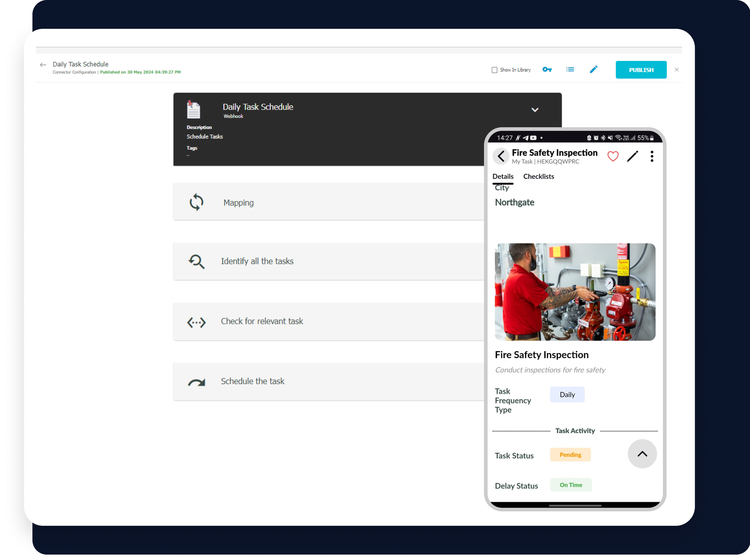Tap the fire safety inspection photo
Screen dimensions: 750x560
575,292
